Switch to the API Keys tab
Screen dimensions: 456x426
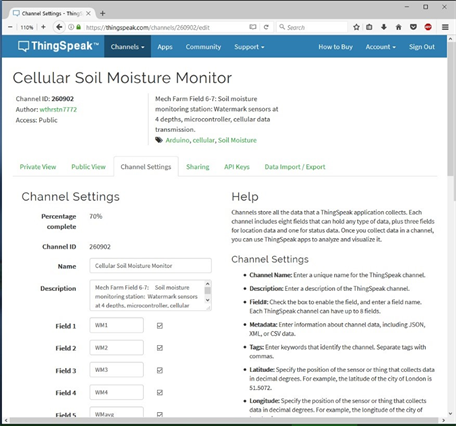click(237, 167)
